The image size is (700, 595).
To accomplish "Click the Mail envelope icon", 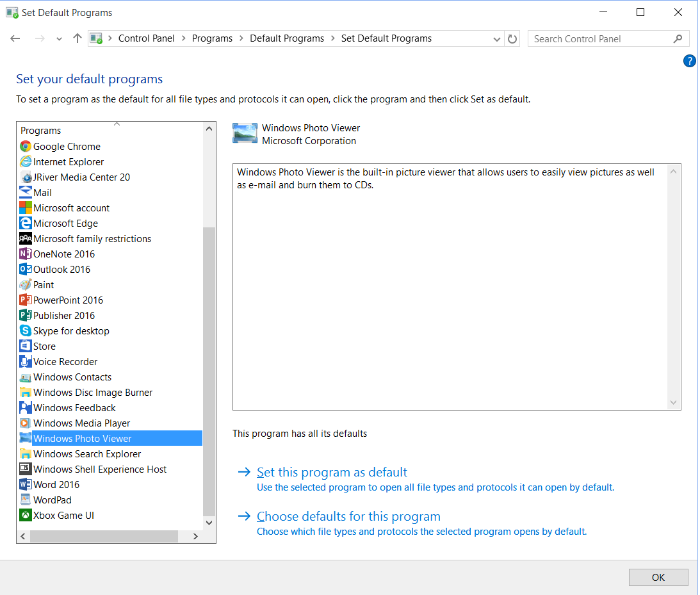I will pyautogui.click(x=26, y=192).
